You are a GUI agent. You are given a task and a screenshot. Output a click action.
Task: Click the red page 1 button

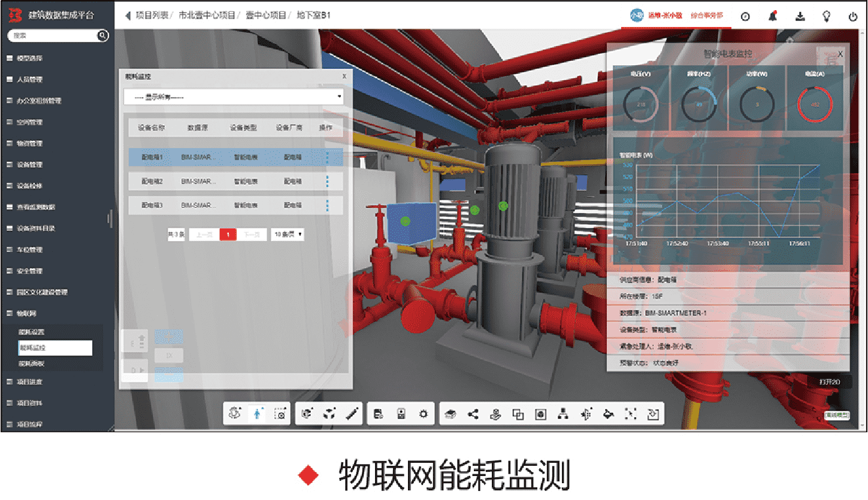[228, 234]
